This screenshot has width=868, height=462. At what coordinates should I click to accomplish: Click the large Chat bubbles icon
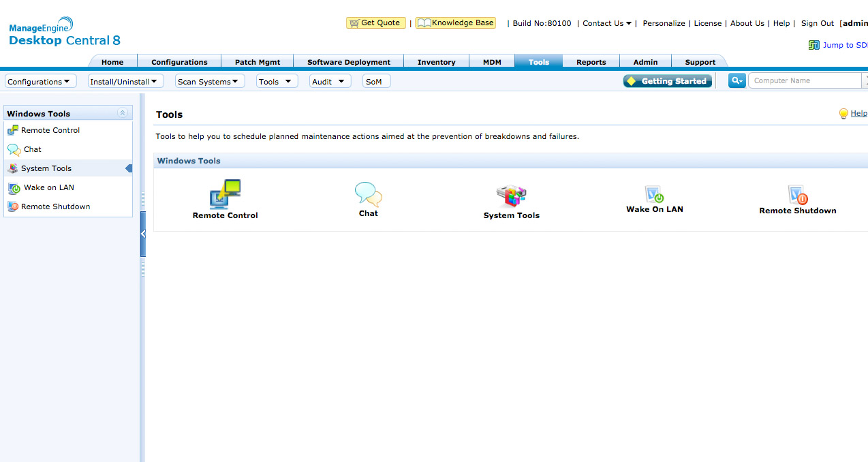(369, 194)
